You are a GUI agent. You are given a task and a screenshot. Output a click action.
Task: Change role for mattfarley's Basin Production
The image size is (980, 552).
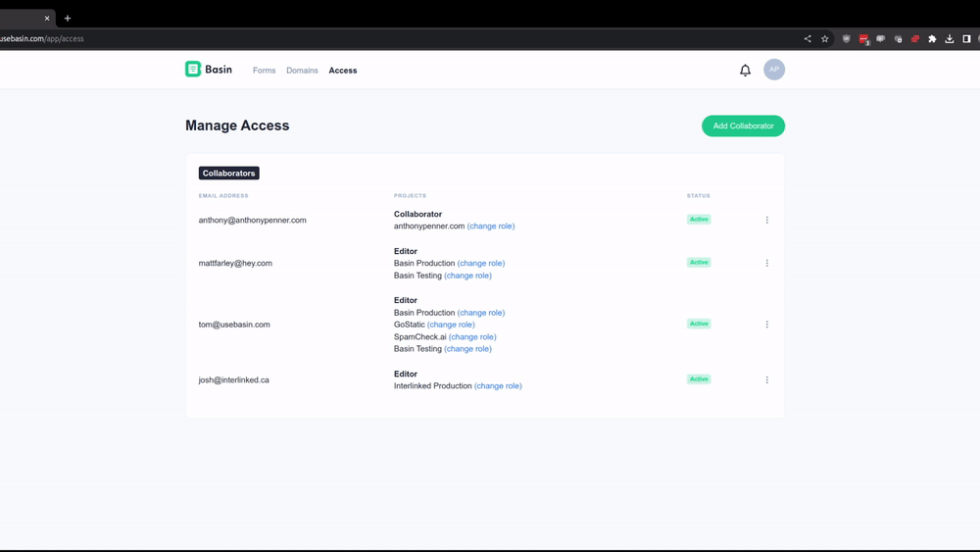480,263
